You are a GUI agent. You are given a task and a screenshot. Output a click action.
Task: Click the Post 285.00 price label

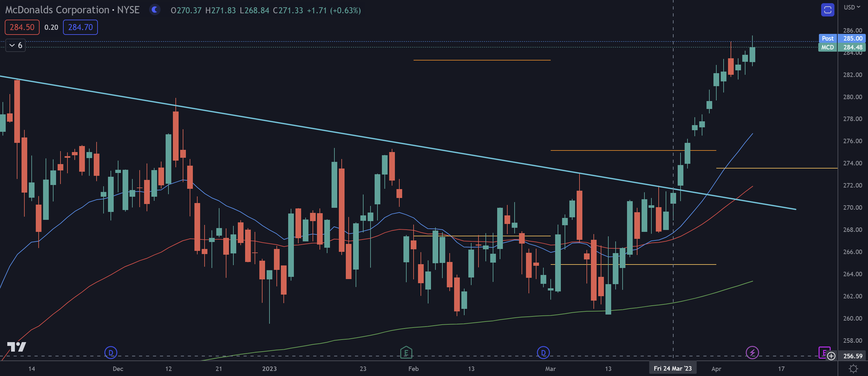click(x=843, y=38)
